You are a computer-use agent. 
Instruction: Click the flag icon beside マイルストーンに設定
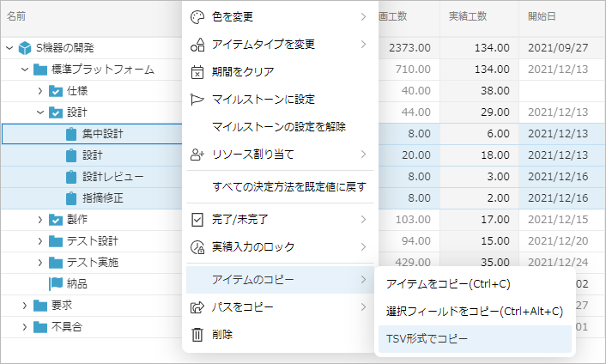(197, 99)
